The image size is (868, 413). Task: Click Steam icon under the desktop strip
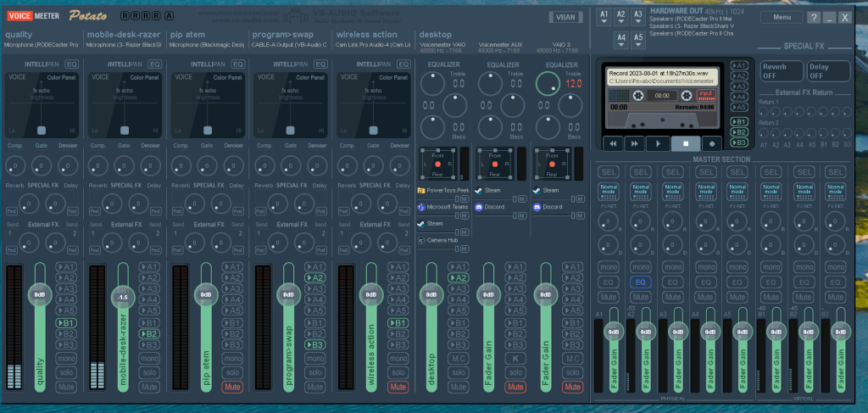tap(421, 224)
